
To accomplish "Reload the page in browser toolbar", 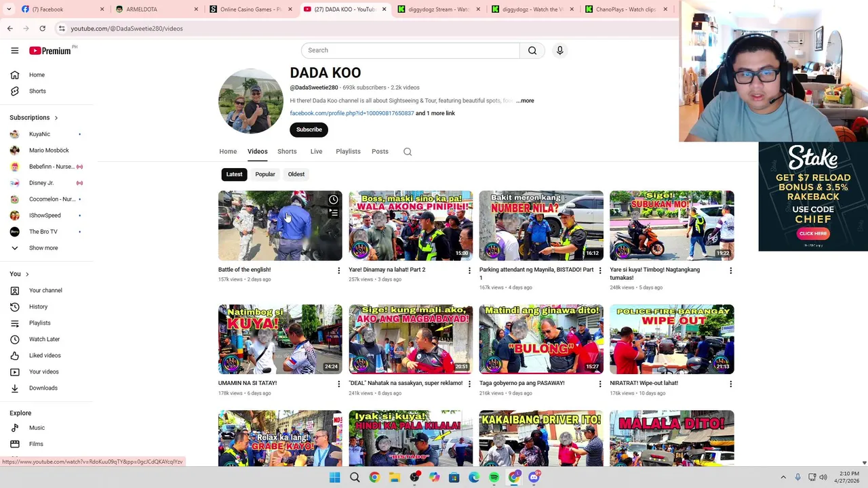I will tap(42, 28).
